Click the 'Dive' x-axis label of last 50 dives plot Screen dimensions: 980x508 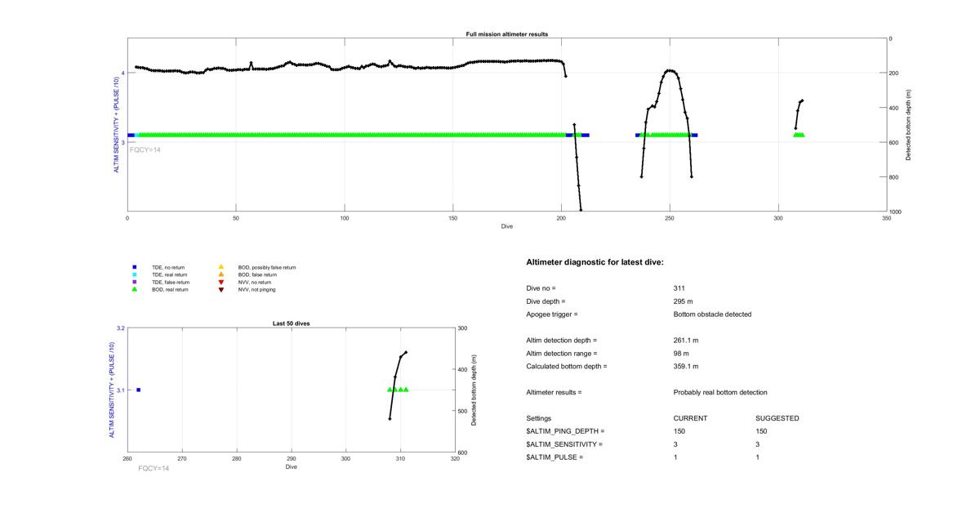pyautogui.click(x=291, y=467)
